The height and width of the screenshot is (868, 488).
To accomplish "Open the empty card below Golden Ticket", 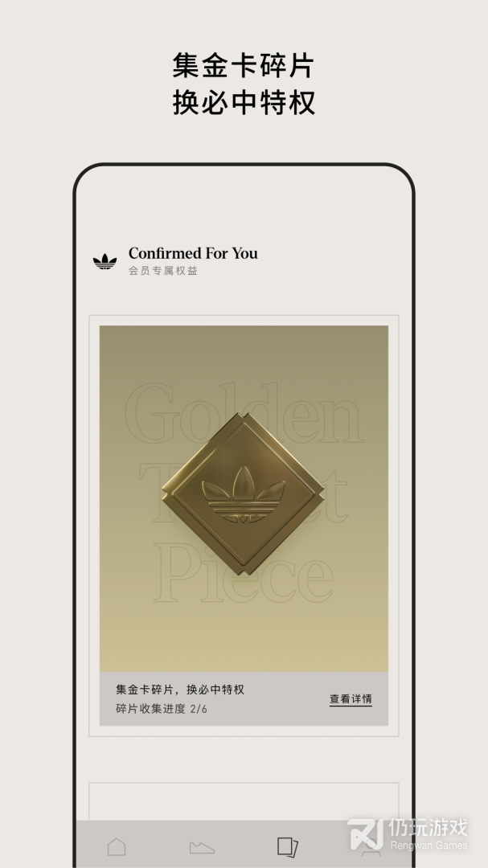I will [x=244, y=801].
